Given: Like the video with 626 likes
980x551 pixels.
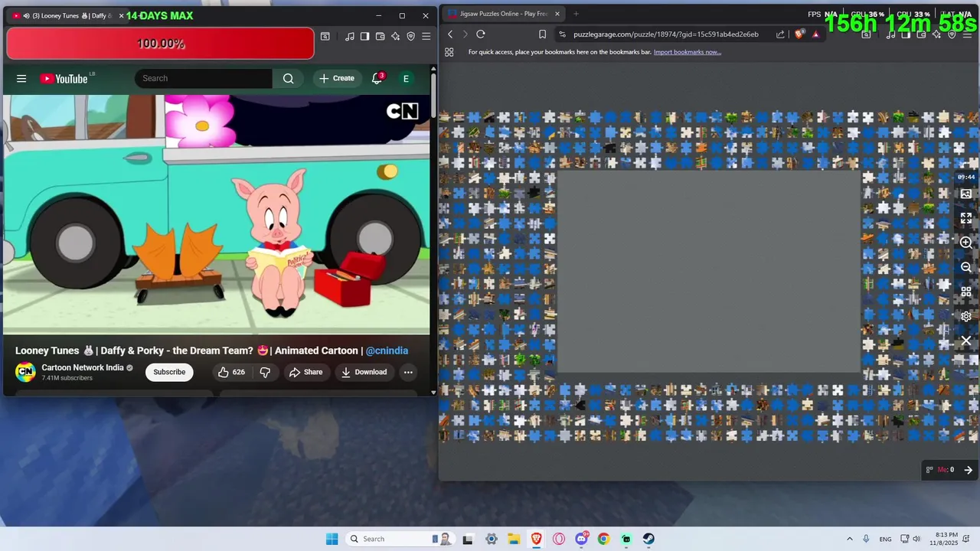Looking at the screenshot, I should (231, 372).
